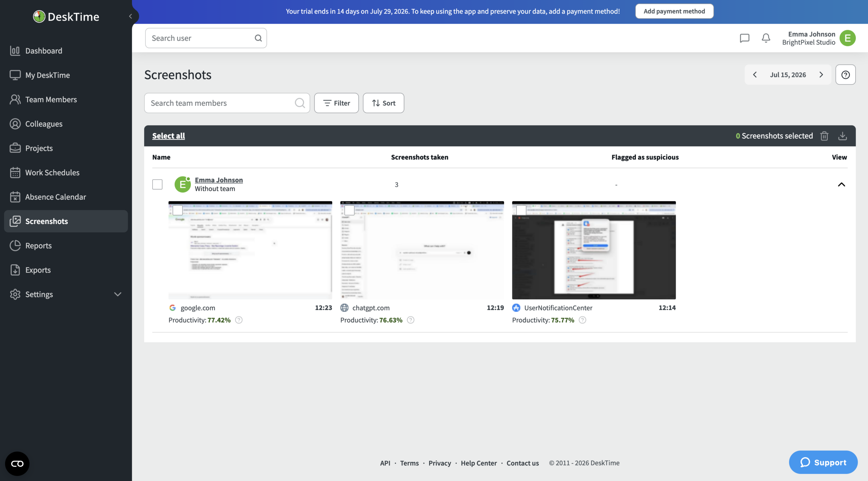Click the DeskTime logo

66,16
